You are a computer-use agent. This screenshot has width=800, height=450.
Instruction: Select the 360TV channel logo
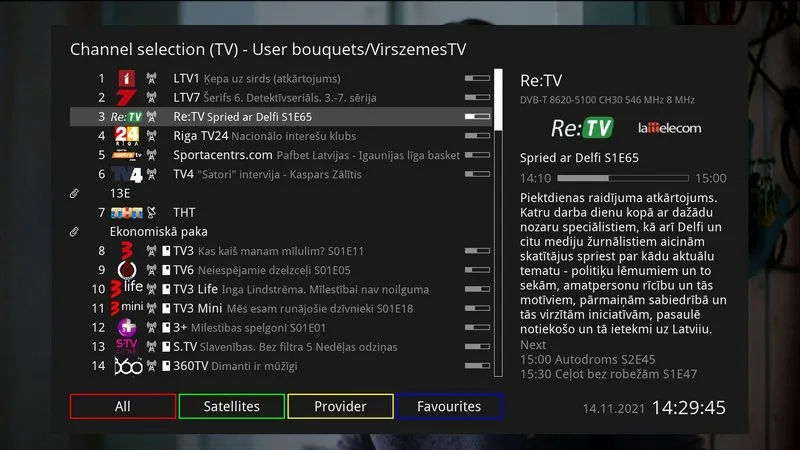[128, 366]
